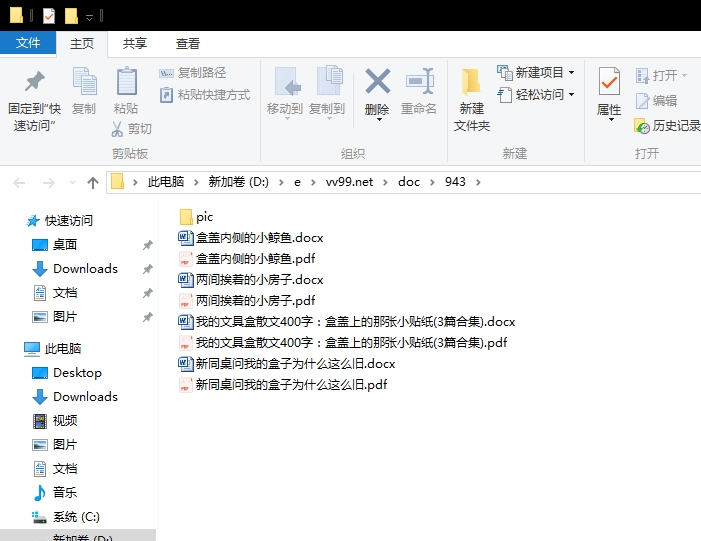Image resolution: width=701 pixels, height=541 pixels.
Task: Open pinned Downloads under Quick access
Action: [75, 269]
